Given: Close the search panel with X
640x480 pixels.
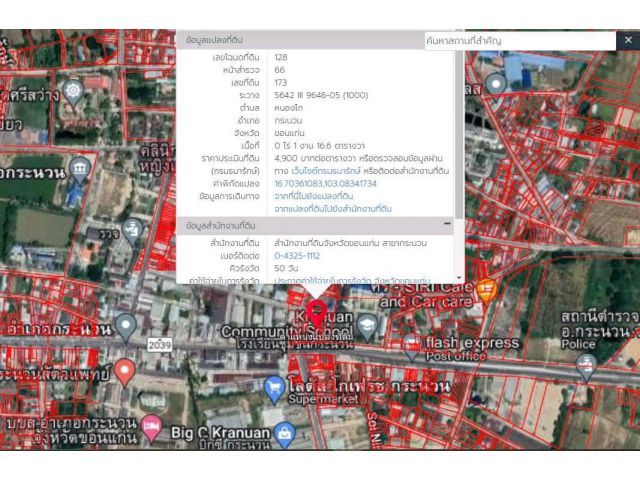Looking at the screenshot, I should [x=628, y=40].
